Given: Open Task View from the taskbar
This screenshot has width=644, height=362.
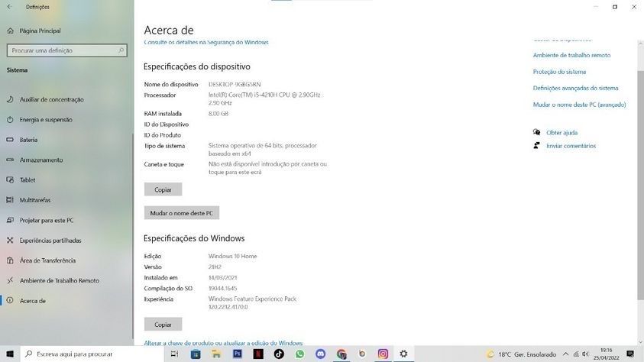Looking at the screenshot, I should pyautogui.click(x=174, y=354).
